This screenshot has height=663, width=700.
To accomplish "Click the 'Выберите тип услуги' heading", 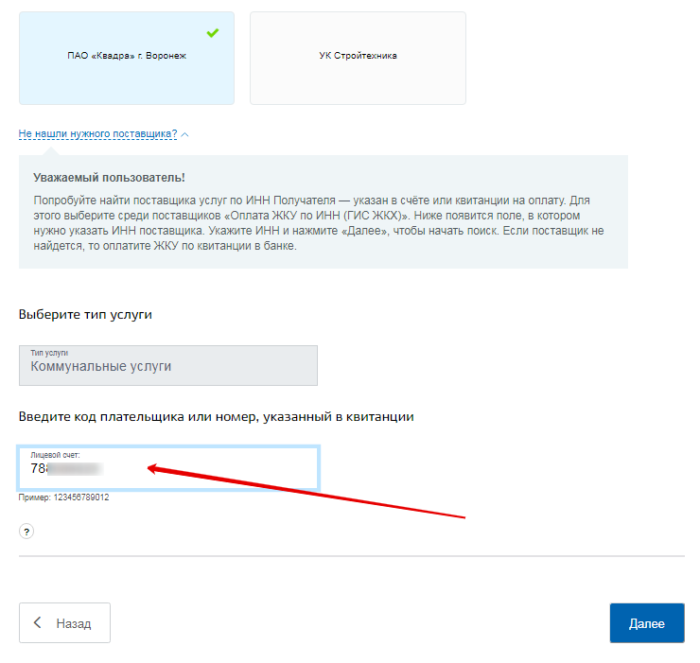I will click(x=85, y=315).
